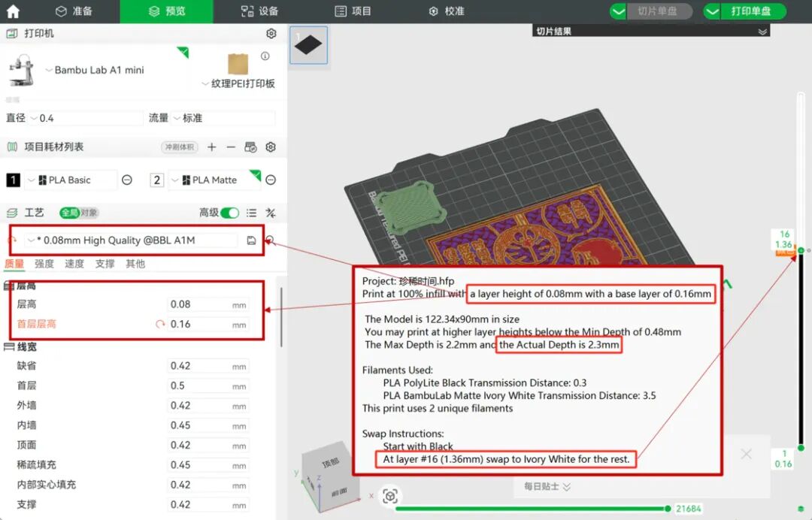Pick filament 1 black color swatch
The image size is (812, 520).
point(13,180)
